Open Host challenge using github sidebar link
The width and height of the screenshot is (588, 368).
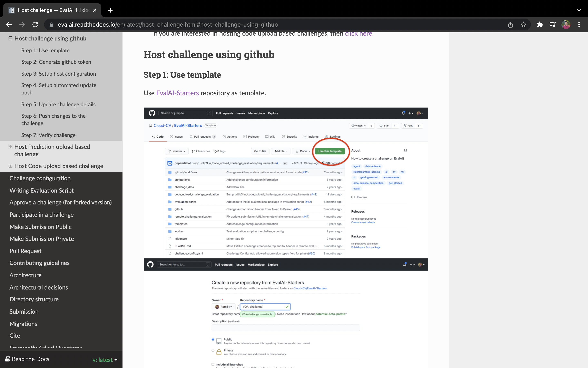50,38
